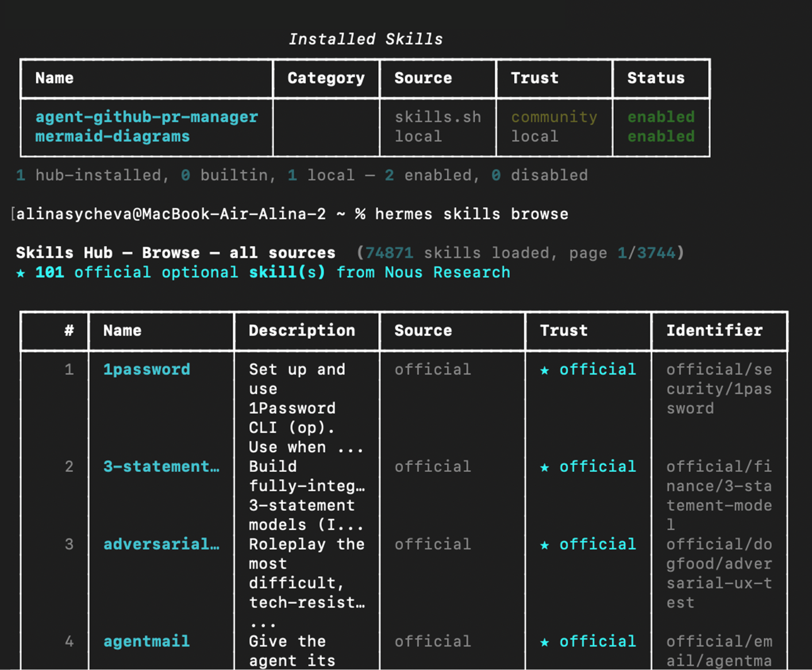Click the Description column header

pos(302,330)
